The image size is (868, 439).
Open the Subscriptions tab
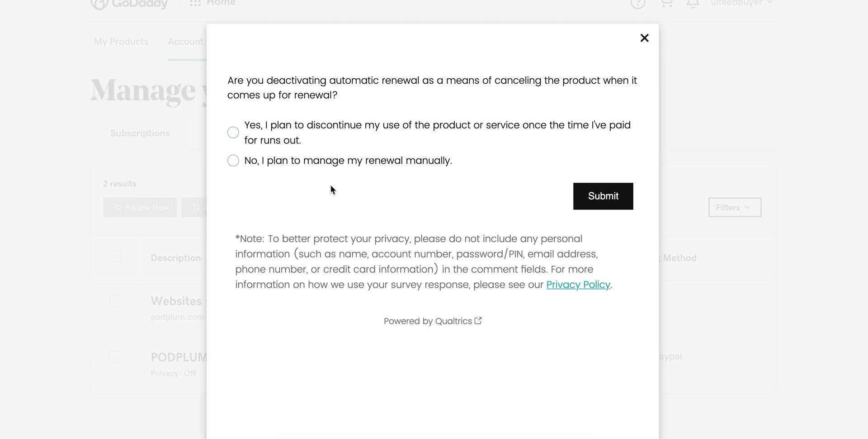pos(140,133)
